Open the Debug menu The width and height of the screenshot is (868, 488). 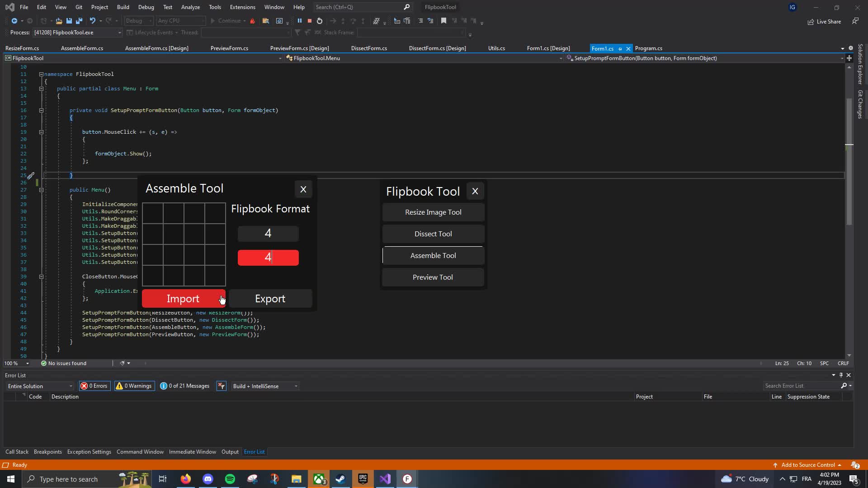(x=146, y=7)
